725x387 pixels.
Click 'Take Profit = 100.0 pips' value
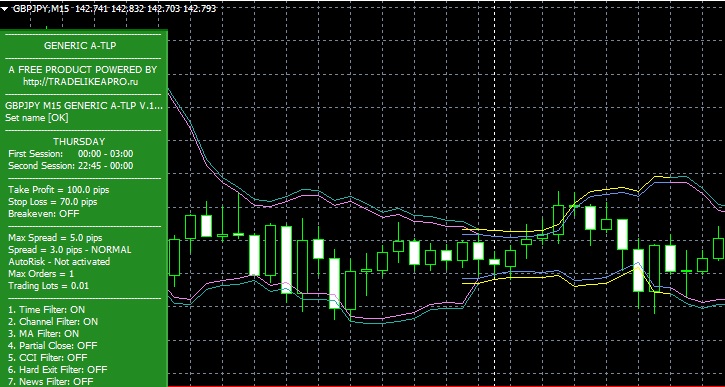pyautogui.click(x=59, y=190)
